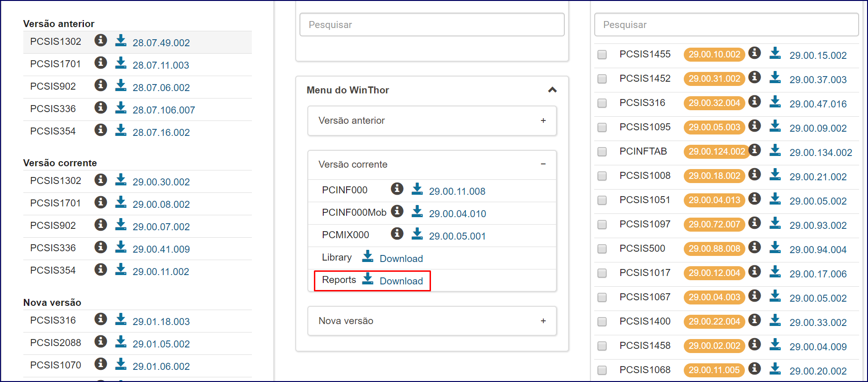The width and height of the screenshot is (868, 382).
Task: Info icon for PCSIS336 29.00.41.009
Action: click(101, 247)
